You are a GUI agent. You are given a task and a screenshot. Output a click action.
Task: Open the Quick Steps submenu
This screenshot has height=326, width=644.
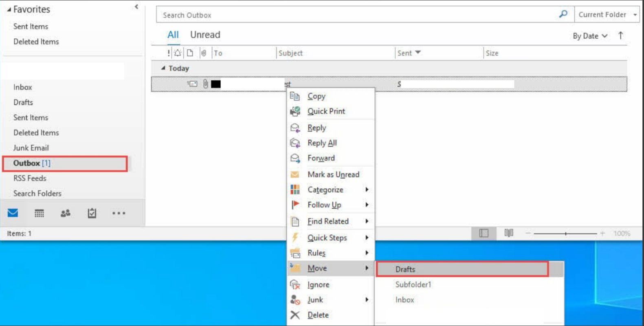(331, 238)
